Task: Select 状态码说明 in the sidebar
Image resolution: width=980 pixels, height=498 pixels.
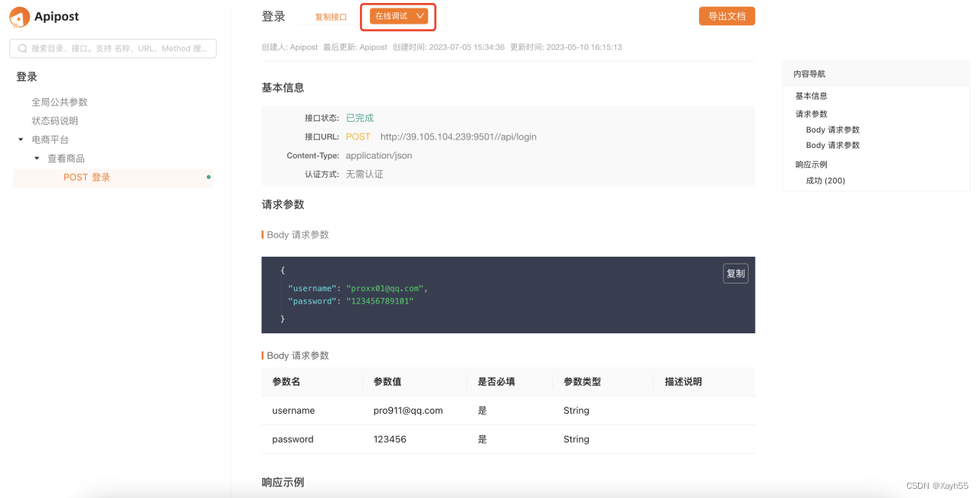Action: tap(54, 120)
